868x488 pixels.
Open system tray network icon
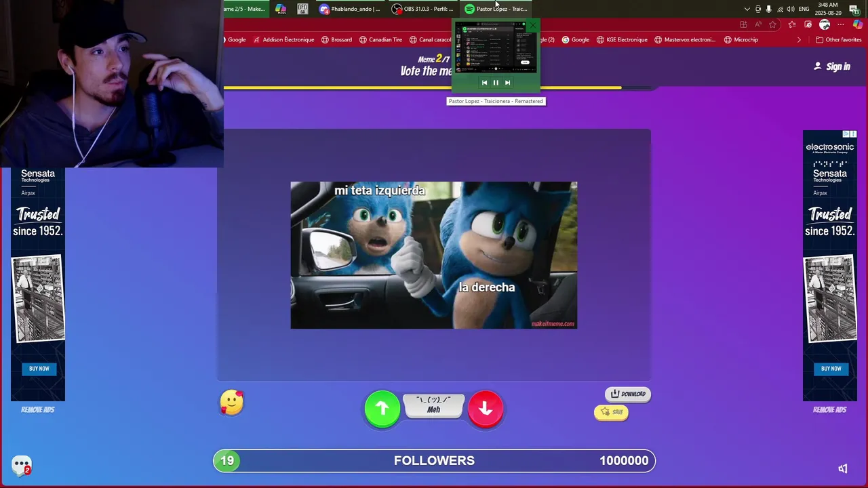click(x=780, y=9)
